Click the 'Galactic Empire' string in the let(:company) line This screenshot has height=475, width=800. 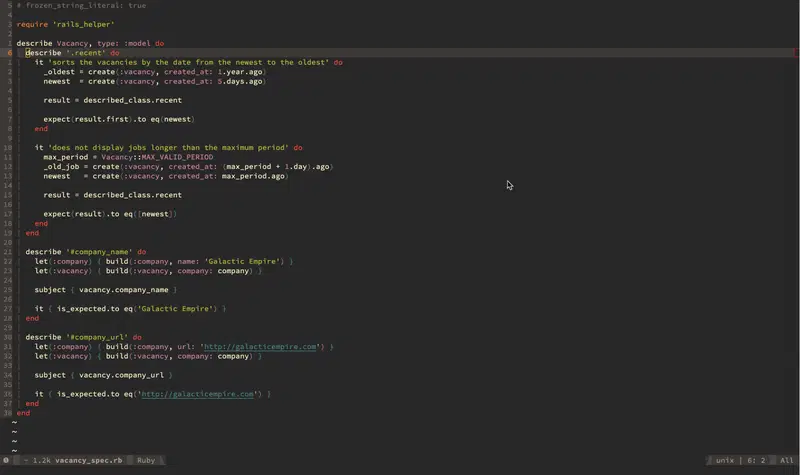click(x=244, y=261)
